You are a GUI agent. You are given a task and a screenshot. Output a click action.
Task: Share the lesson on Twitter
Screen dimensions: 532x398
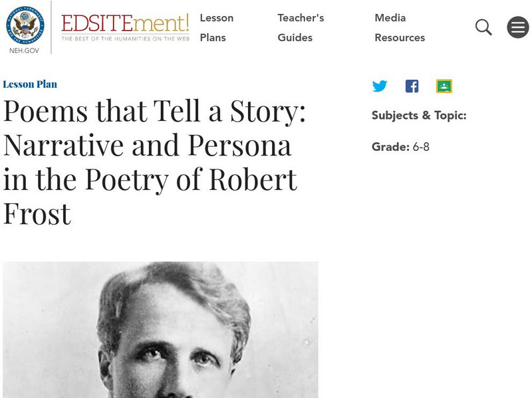[380, 86]
